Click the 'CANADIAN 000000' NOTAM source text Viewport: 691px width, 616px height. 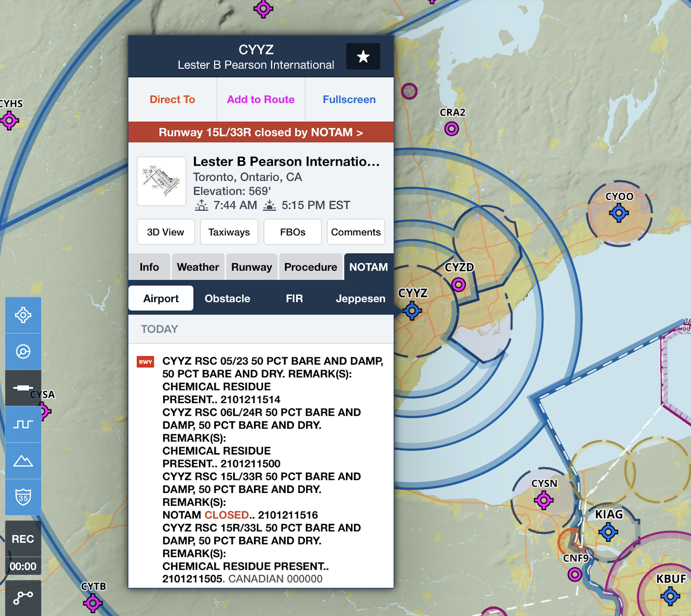coord(276,579)
